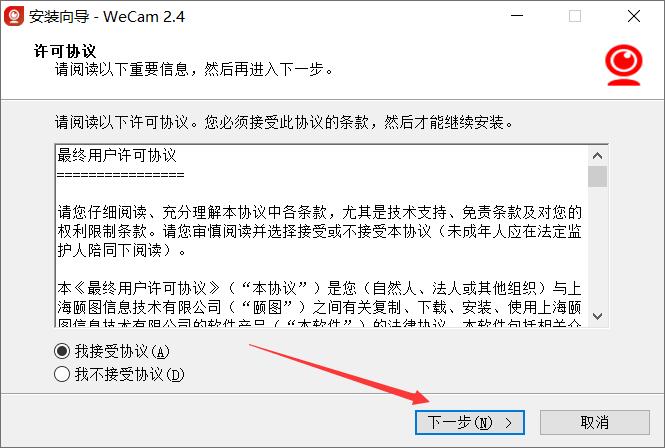
Task: Click the 取消 button
Action: 595,423
